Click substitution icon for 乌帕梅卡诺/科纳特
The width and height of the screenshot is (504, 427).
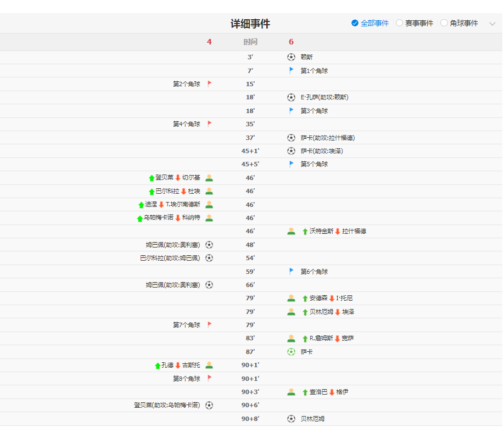click(209, 218)
